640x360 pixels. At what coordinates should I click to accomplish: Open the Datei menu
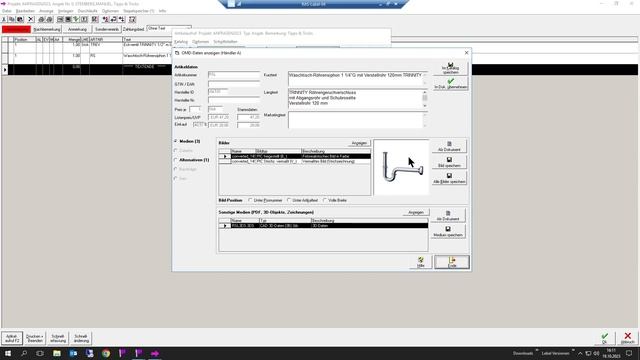coord(7,11)
